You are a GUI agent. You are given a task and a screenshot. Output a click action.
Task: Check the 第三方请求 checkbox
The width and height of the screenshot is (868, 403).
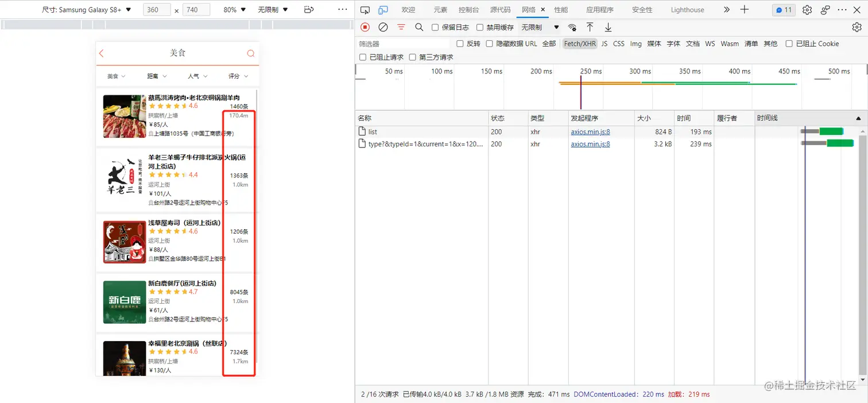pos(413,57)
